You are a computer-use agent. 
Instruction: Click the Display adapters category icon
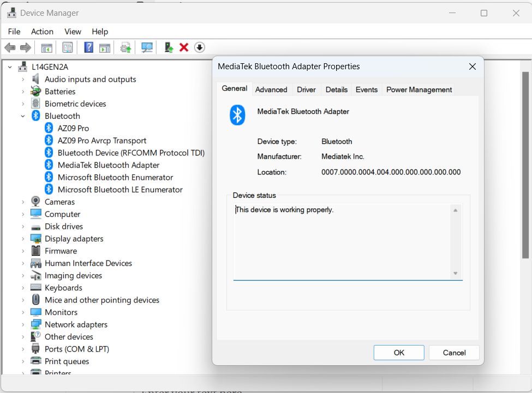(x=35, y=239)
